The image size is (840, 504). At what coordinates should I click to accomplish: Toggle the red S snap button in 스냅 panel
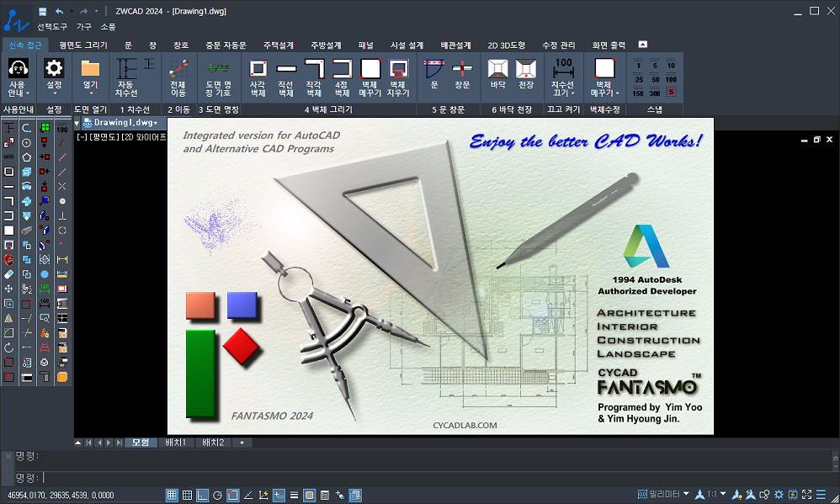click(x=672, y=92)
